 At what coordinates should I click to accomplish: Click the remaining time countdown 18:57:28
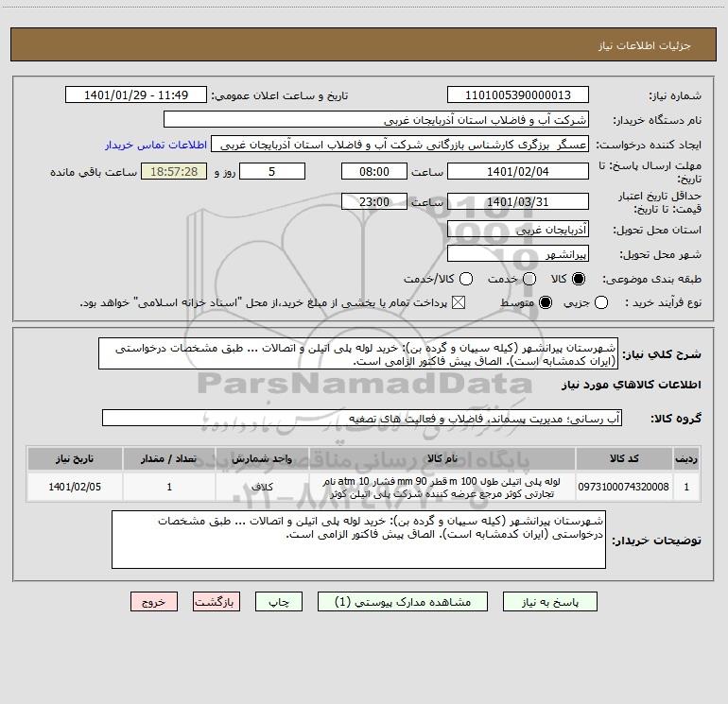coord(174,171)
